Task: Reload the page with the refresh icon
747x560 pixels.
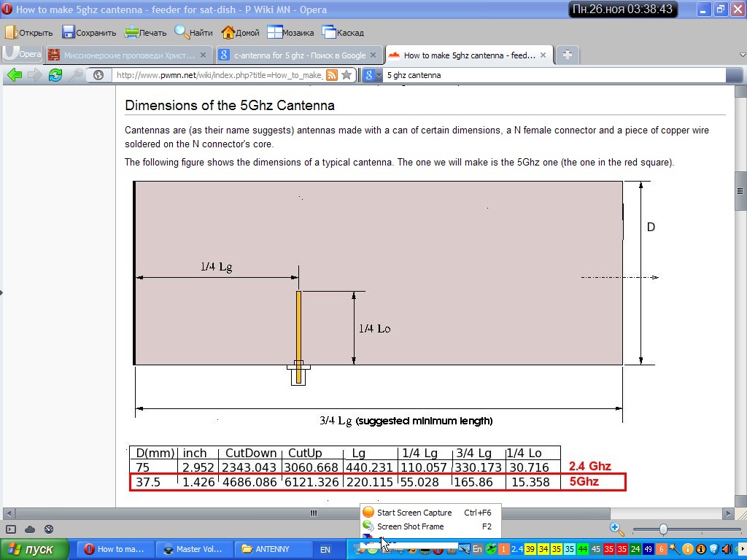Action: click(55, 74)
